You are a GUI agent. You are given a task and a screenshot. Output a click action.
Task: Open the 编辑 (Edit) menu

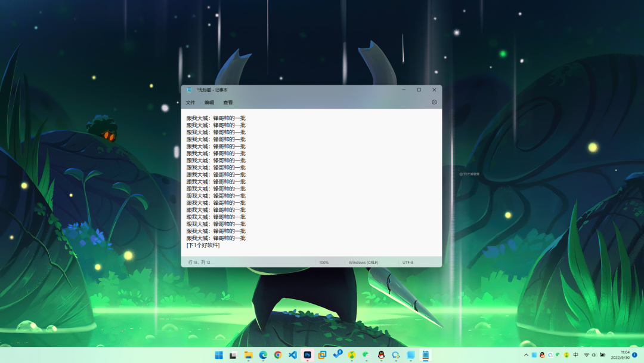click(210, 103)
